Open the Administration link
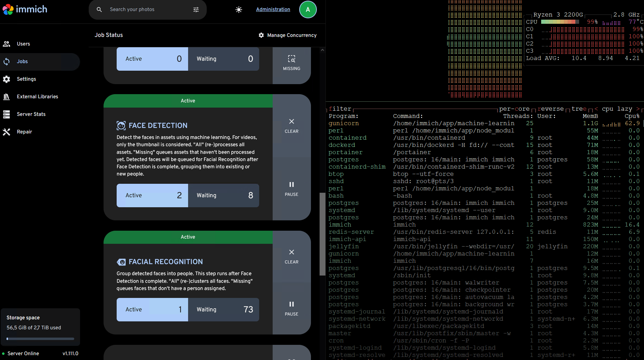Viewport: 644px width, 360px height. point(273,9)
